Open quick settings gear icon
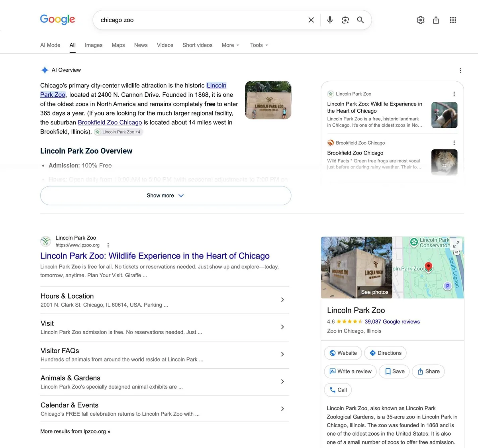 (421, 20)
